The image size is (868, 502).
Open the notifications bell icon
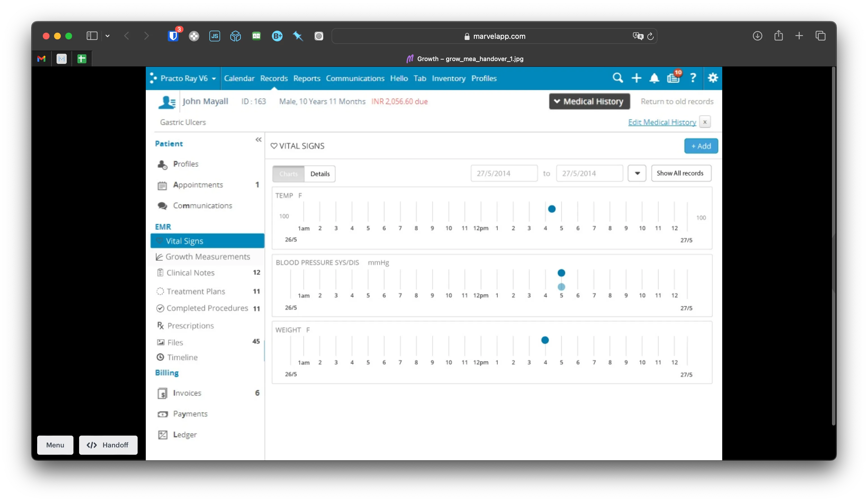tap(654, 78)
